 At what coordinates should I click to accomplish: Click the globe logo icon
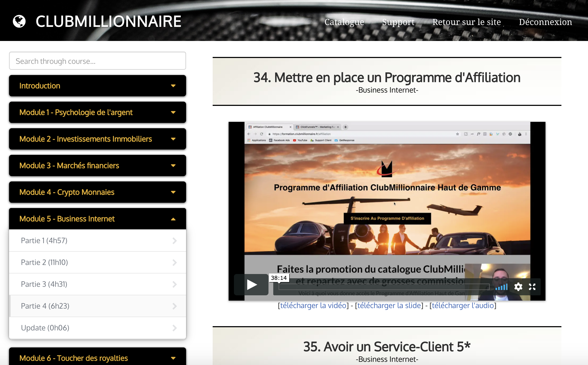click(x=19, y=22)
